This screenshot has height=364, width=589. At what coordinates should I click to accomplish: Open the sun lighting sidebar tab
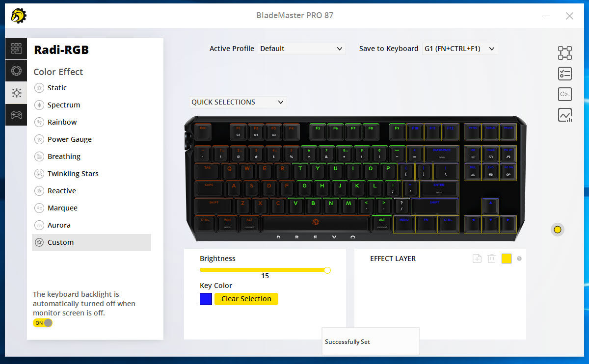click(x=16, y=93)
